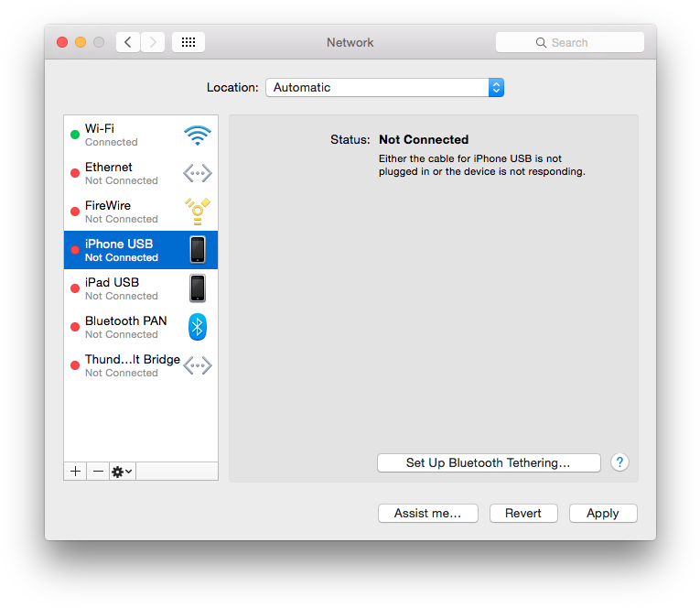Click the Assist me button
Image resolution: width=700 pixels, height=608 pixels.
pos(427,514)
